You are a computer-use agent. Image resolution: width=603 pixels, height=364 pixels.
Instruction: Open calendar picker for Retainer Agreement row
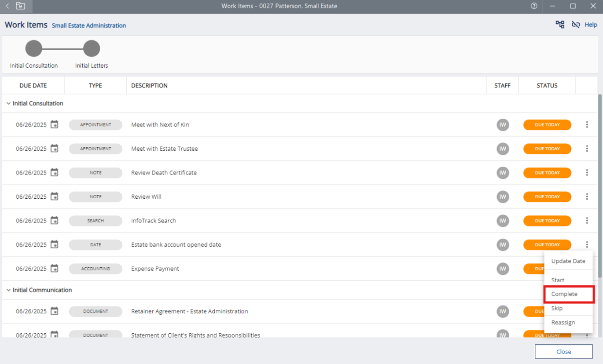[x=54, y=311]
